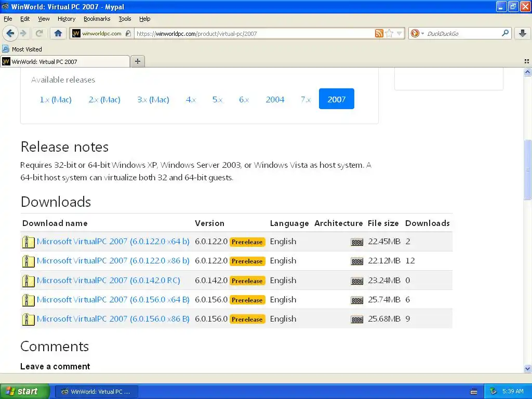The image size is (532, 399).
Task: Open download 6.0.122.0 x86 b link
Action: [x=113, y=261]
